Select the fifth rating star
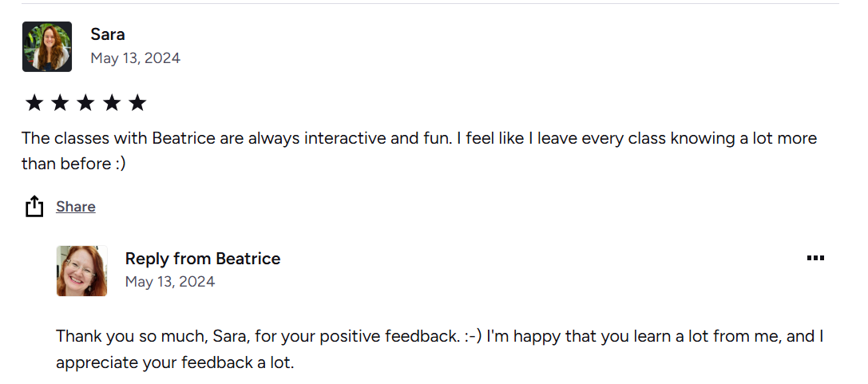Image resolution: width=868 pixels, height=384 pixels. click(137, 102)
